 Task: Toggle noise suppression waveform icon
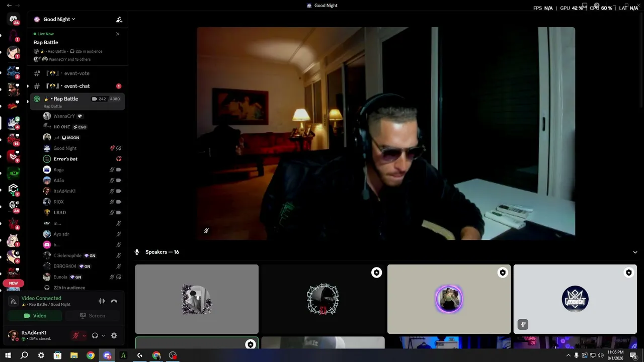coord(102,301)
